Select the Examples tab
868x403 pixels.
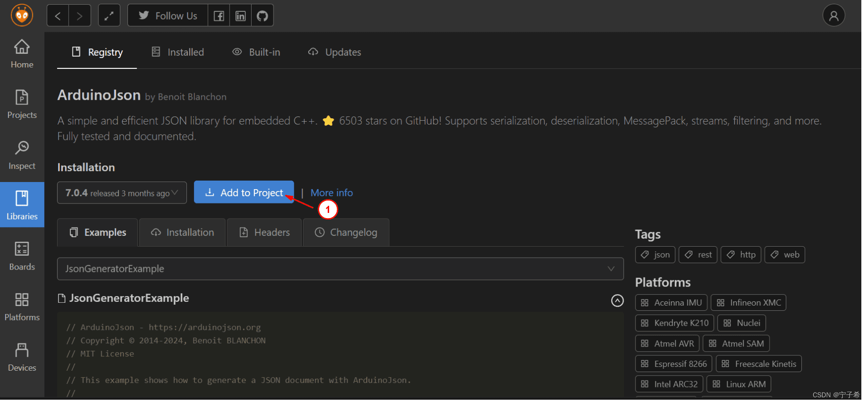tap(98, 232)
